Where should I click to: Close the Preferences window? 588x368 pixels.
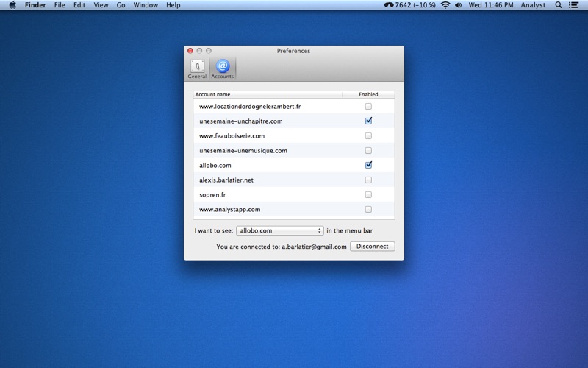pos(190,51)
